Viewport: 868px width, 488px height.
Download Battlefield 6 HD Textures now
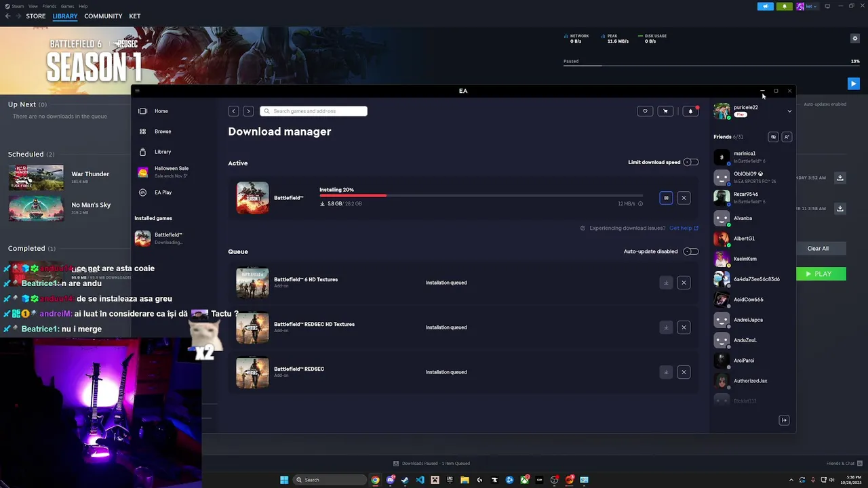tap(666, 283)
